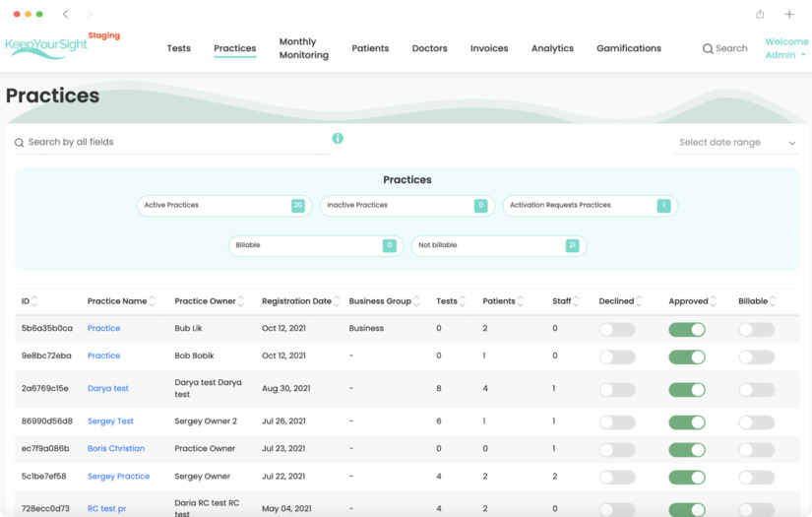Open the Select date range dropdown
The width and height of the screenshot is (812, 517).
737,143
